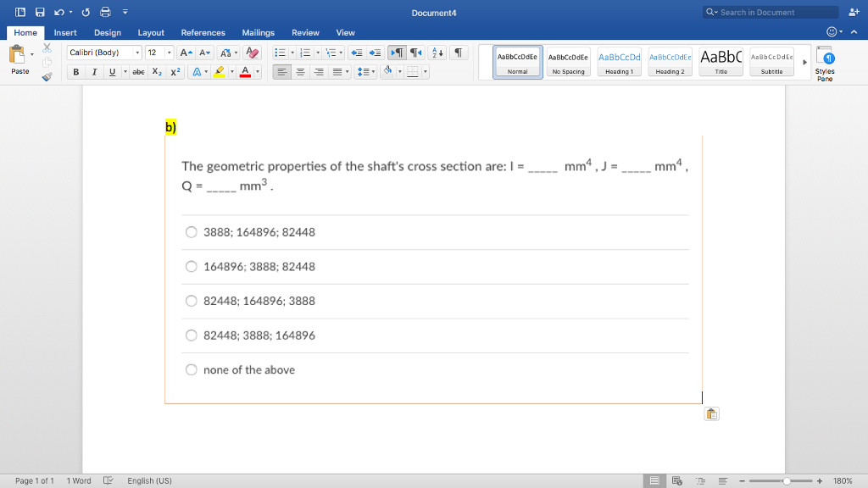Switch to the Layout tab
Screen dimensions: 868x488
[151, 33]
